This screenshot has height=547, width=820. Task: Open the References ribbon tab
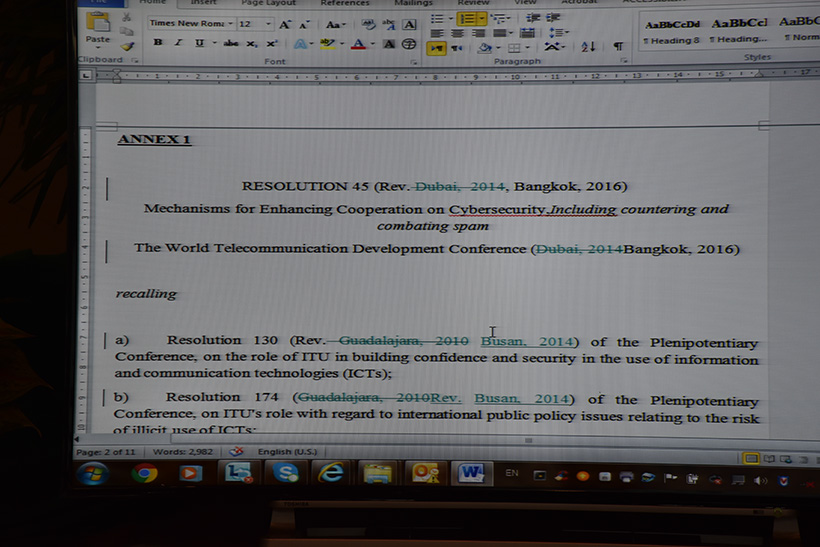(x=345, y=3)
